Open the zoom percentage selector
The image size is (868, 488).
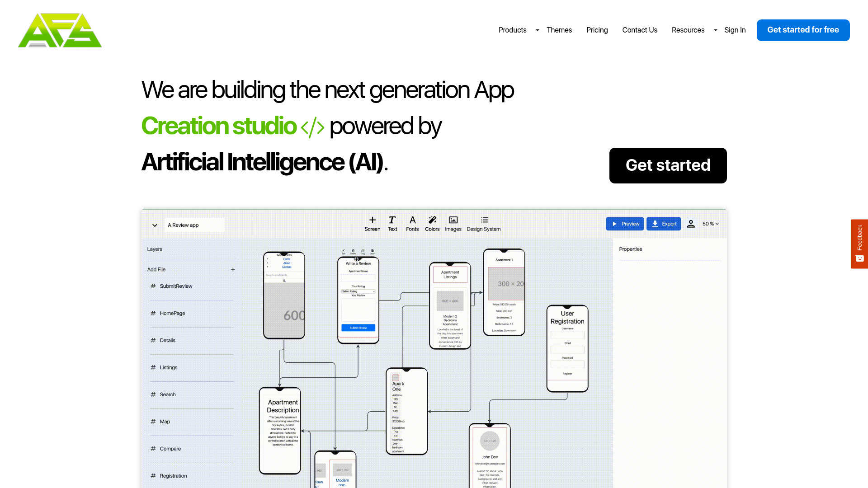pos(711,224)
